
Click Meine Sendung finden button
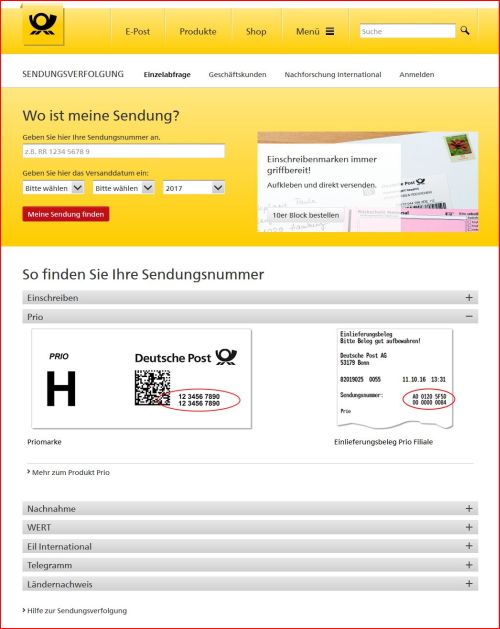pos(66,214)
